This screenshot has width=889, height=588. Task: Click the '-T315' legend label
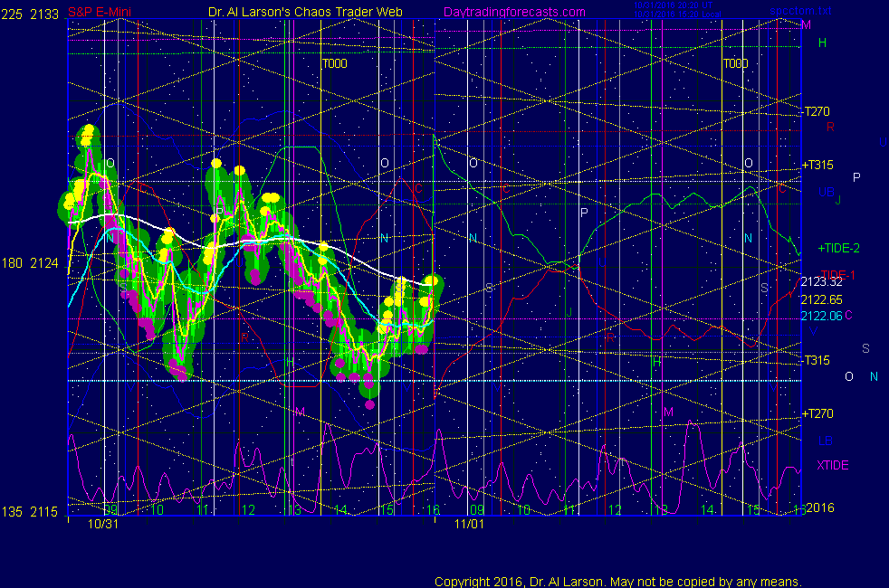click(816, 360)
